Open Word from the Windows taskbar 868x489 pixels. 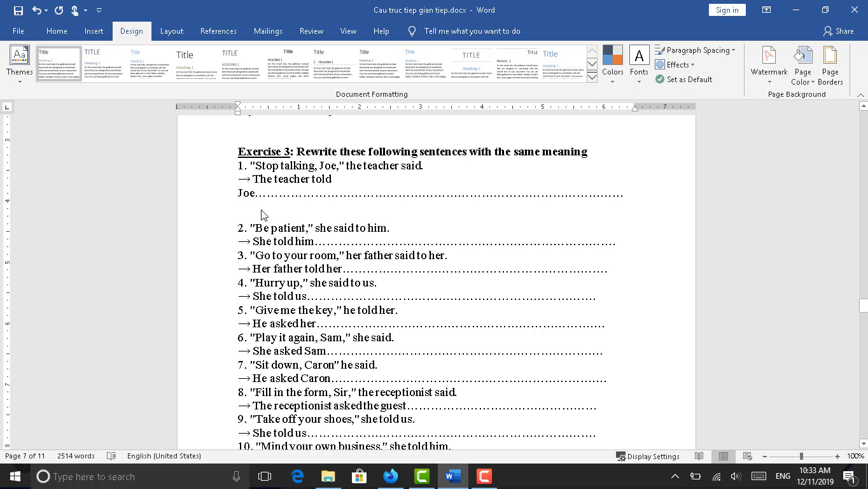[x=452, y=476]
